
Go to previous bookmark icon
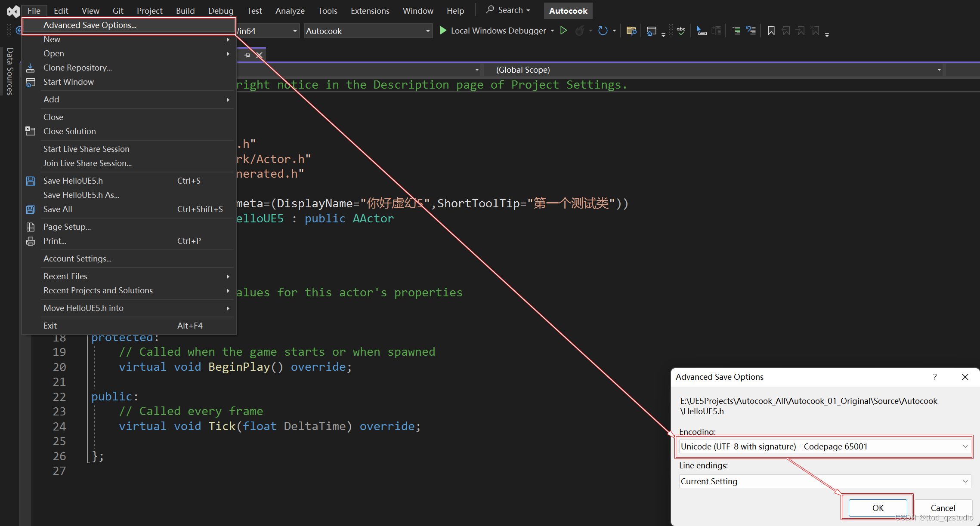786,31
